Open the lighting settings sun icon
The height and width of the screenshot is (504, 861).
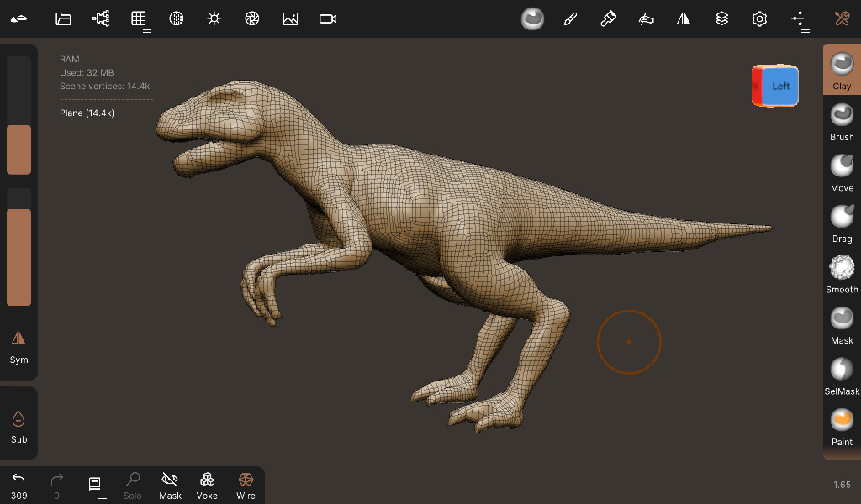click(214, 18)
